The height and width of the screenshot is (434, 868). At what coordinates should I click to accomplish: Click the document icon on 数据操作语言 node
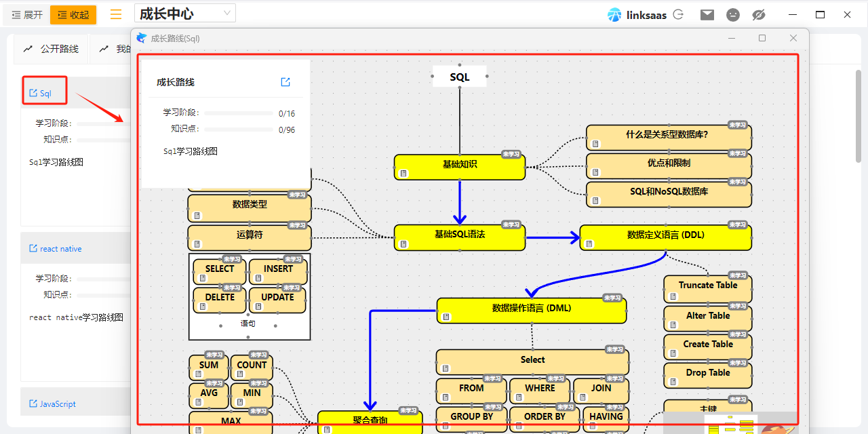[446, 317]
